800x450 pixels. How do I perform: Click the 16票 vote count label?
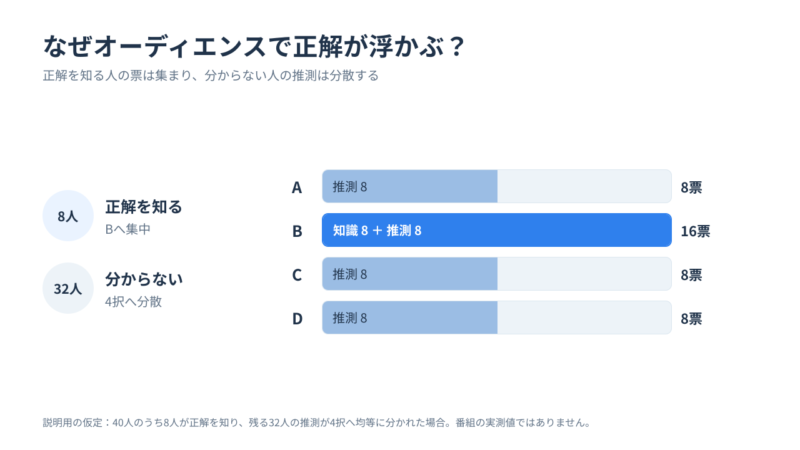click(695, 231)
